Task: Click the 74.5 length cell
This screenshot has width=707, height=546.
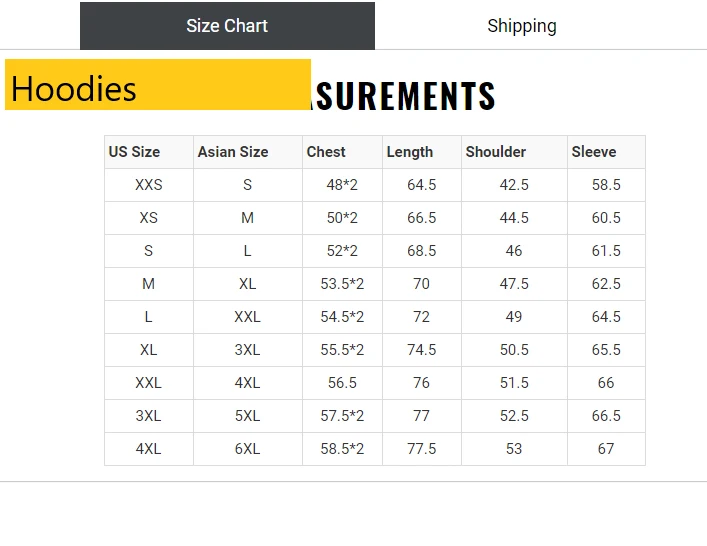Action: click(x=422, y=350)
